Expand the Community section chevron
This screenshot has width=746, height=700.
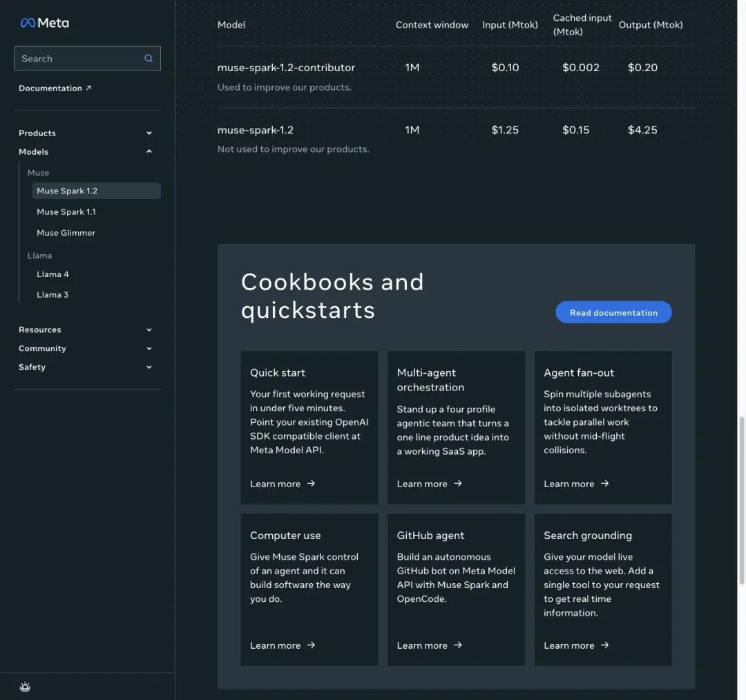tap(149, 348)
